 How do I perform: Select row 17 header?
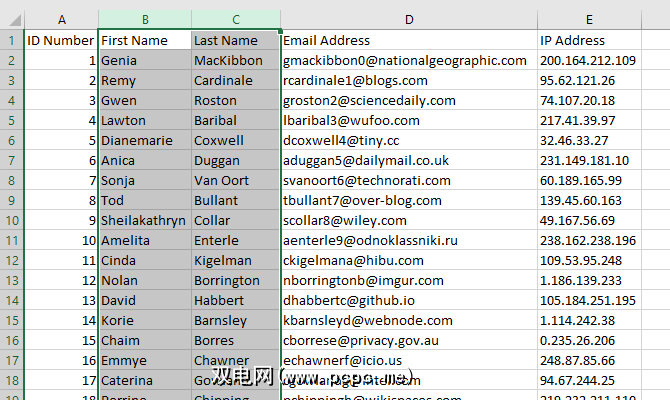pos(12,360)
